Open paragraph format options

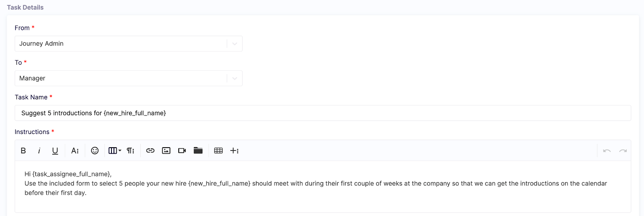point(130,150)
